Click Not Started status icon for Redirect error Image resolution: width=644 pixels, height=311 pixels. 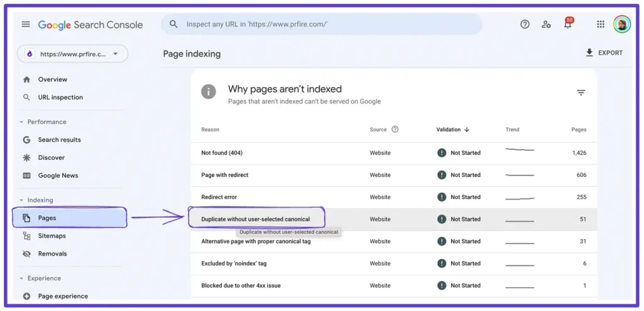pos(441,197)
